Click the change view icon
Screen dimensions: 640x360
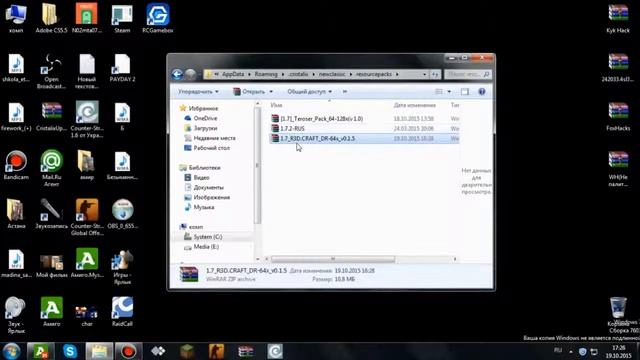coord(439,91)
